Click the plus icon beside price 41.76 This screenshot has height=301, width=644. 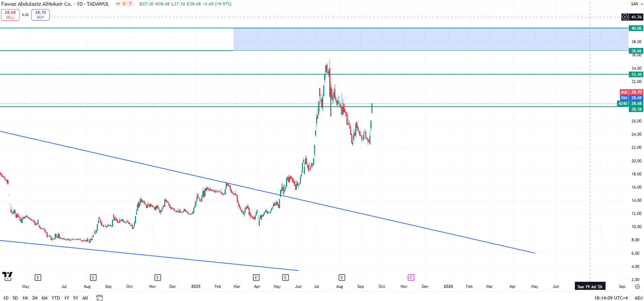point(625,17)
